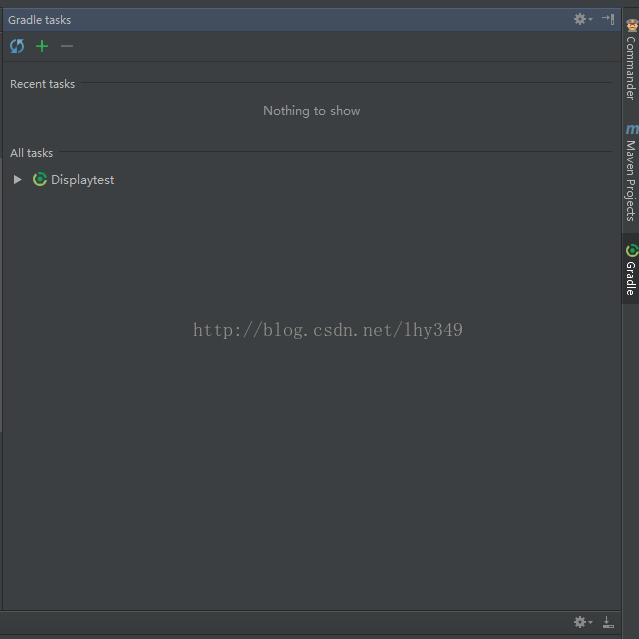Viewport: 639px width, 639px height.
Task: Open bottom panel gear settings menu
Action: tap(583, 622)
